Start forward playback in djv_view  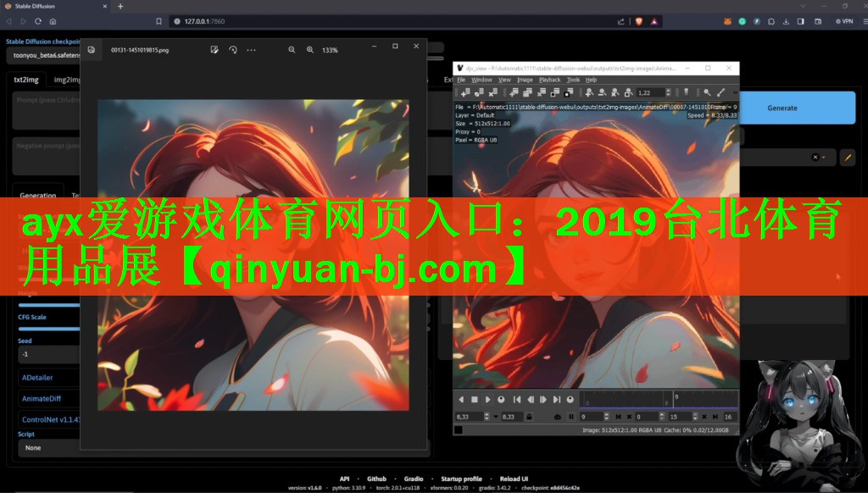tap(487, 400)
